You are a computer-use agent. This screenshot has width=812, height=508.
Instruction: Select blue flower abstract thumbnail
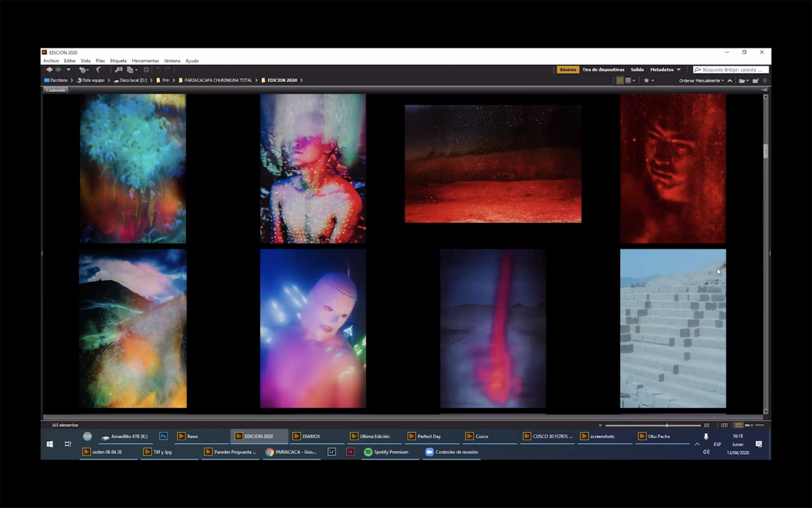132,168
